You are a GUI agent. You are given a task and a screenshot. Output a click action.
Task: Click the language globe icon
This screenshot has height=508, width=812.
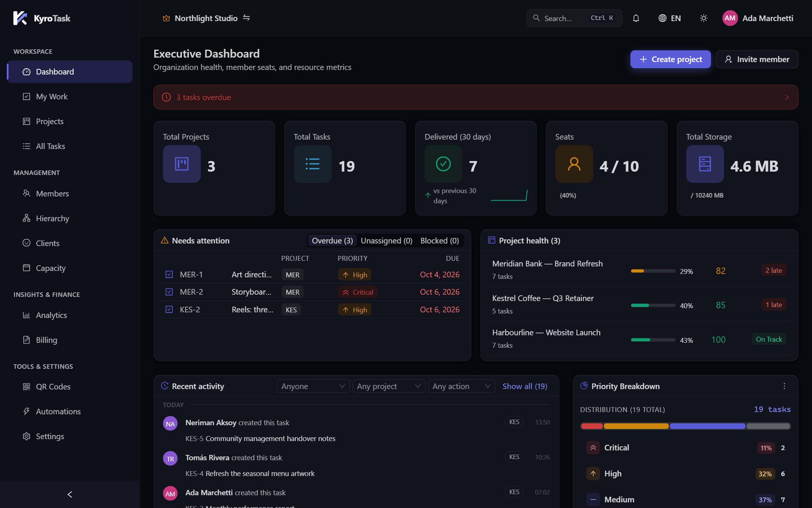point(662,18)
